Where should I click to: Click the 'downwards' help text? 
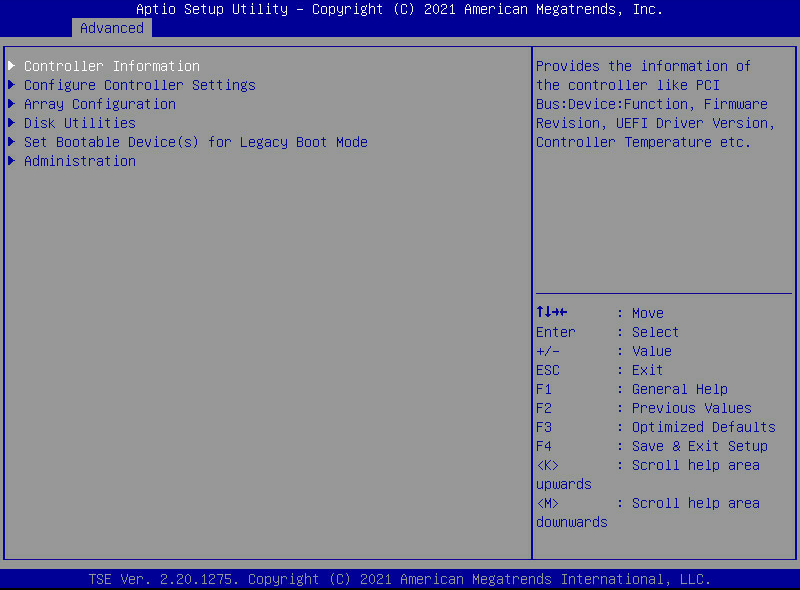point(572,522)
